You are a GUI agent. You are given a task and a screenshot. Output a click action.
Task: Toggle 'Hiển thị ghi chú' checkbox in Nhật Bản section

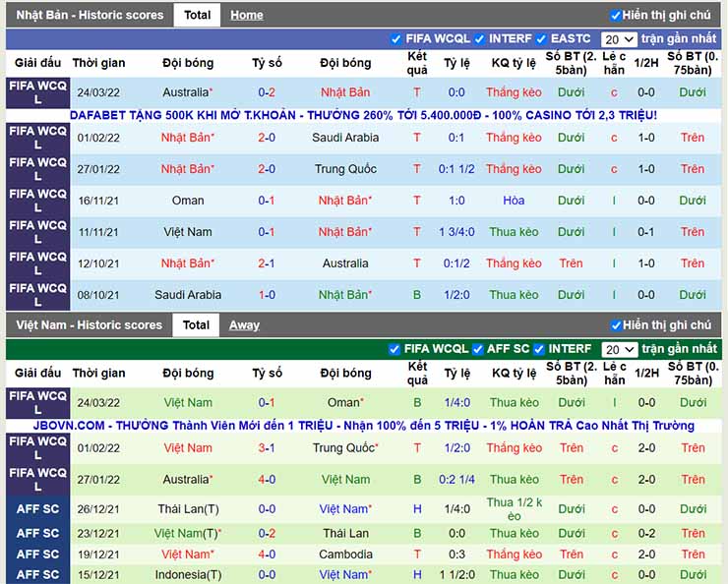(x=616, y=16)
